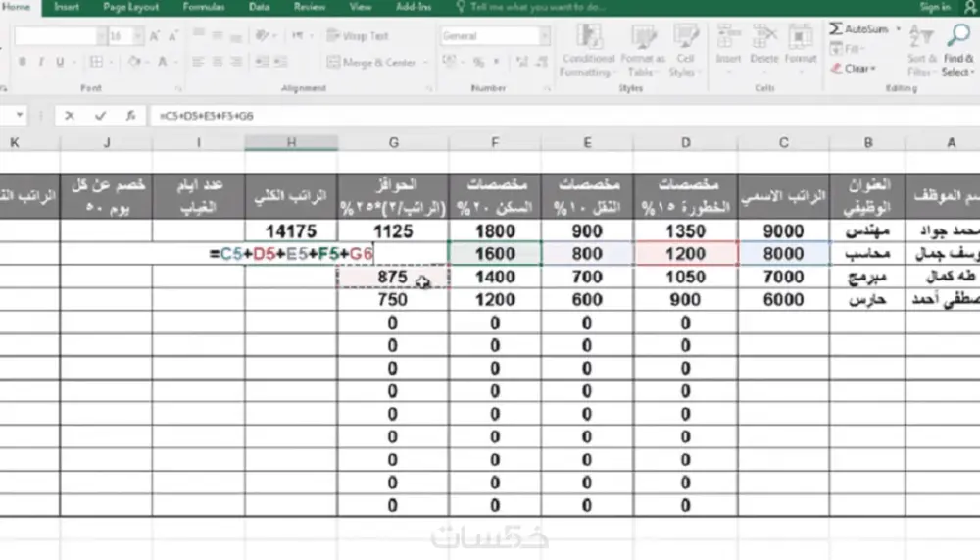
Task: Open Add-Ins tab
Action: point(414,7)
